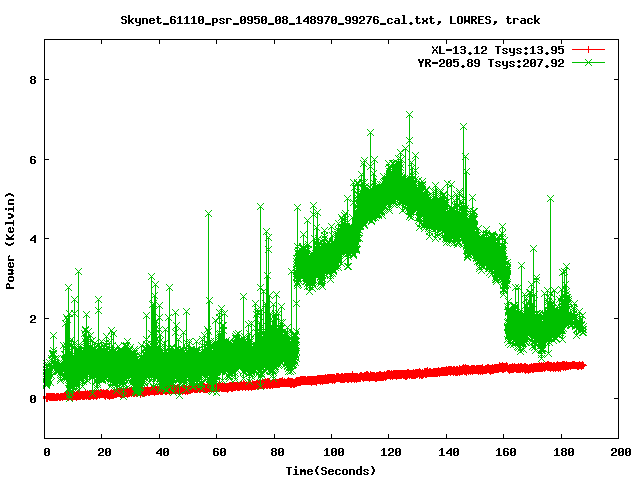Click the Power (Kelvin) y-axis label
Viewport: 640px width, 480px height.
[x=11, y=239]
